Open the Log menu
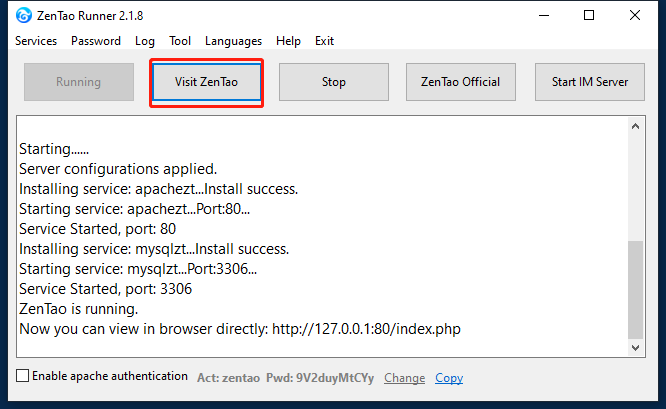 pyautogui.click(x=145, y=41)
